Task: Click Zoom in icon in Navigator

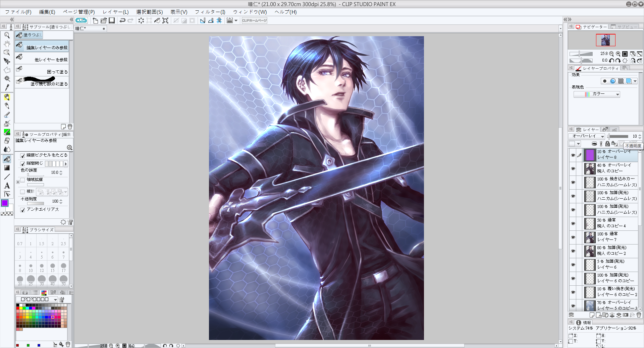Action: 618,54
